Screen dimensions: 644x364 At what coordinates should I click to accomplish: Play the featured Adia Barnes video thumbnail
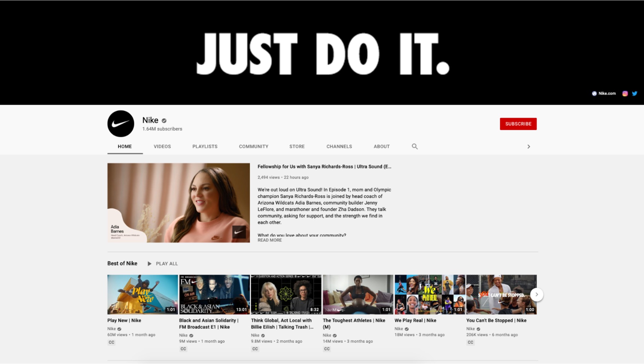click(x=178, y=203)
